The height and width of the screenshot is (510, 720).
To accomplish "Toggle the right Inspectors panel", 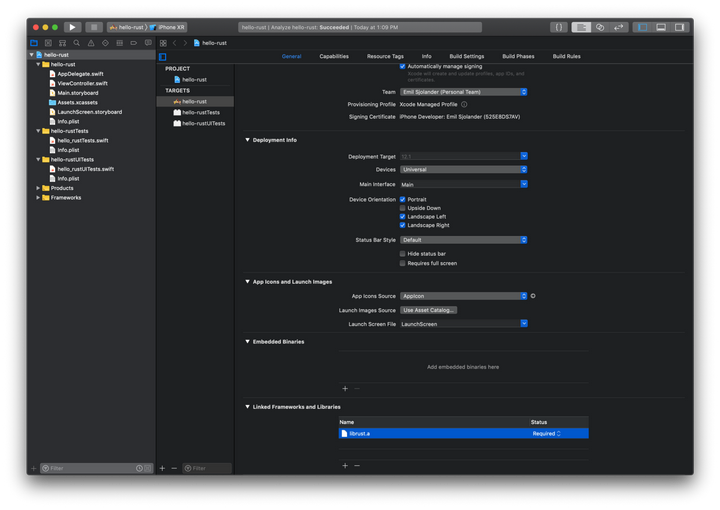I will click(x=679, y=28).
